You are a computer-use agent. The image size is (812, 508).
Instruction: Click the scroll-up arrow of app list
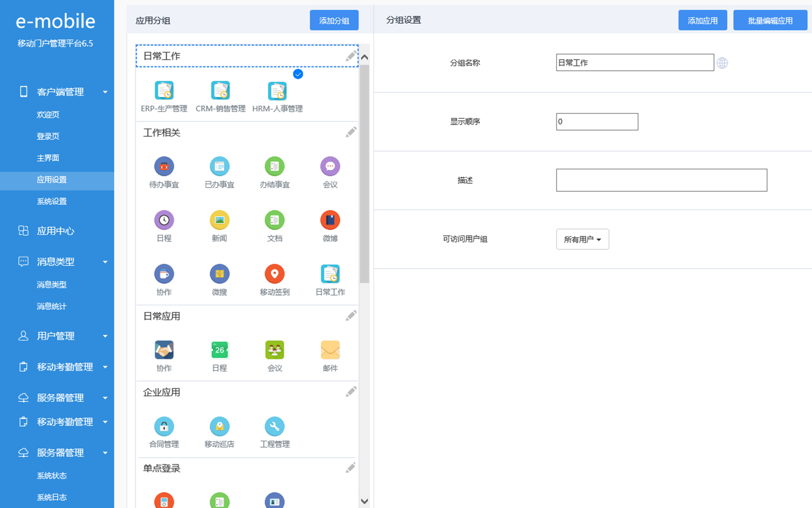(x=364, y=57)
